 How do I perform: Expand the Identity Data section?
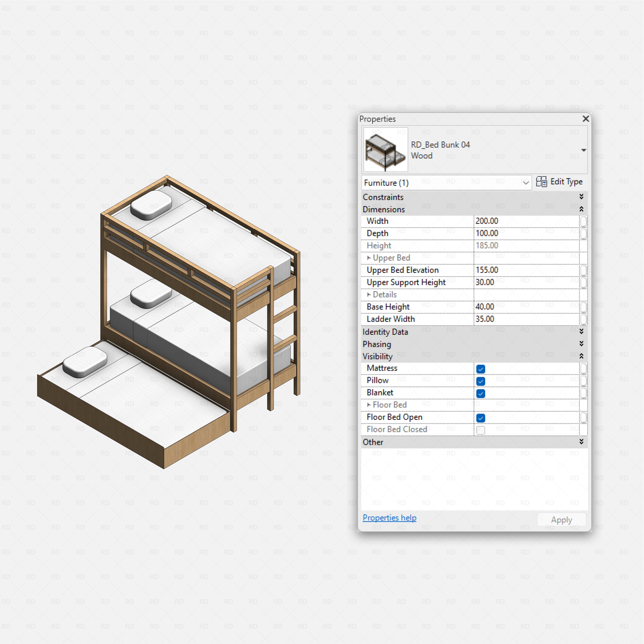582,332
